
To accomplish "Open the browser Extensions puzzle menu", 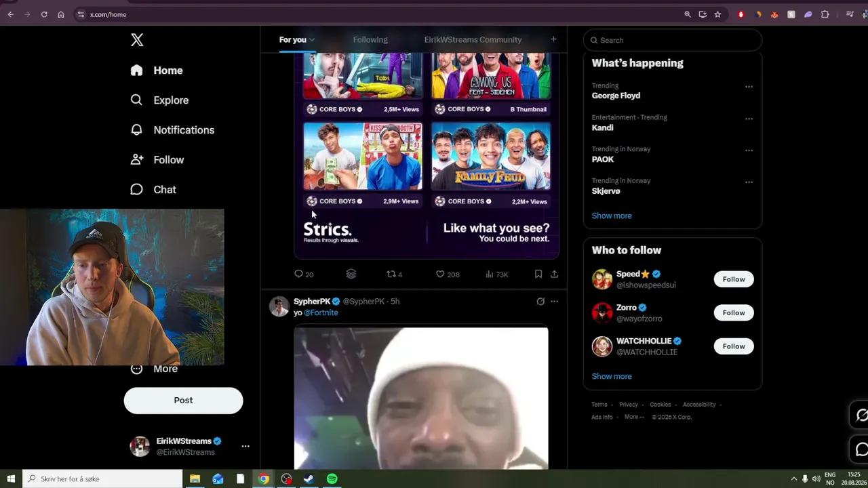I will point(825,14).
